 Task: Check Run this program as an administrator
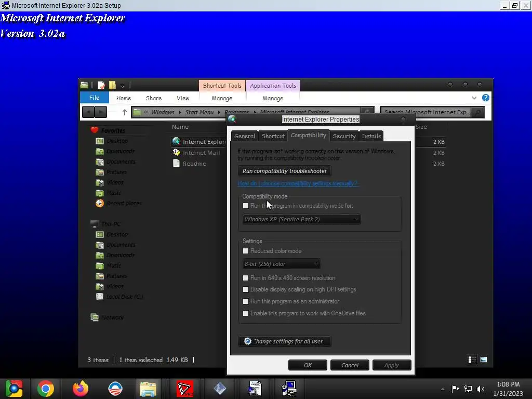246,301
